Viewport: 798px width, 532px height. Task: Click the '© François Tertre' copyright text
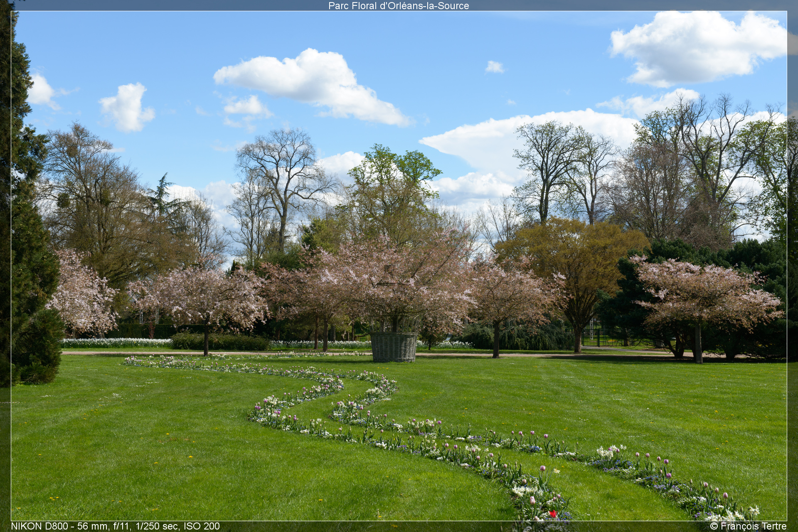tap(748, 526)
